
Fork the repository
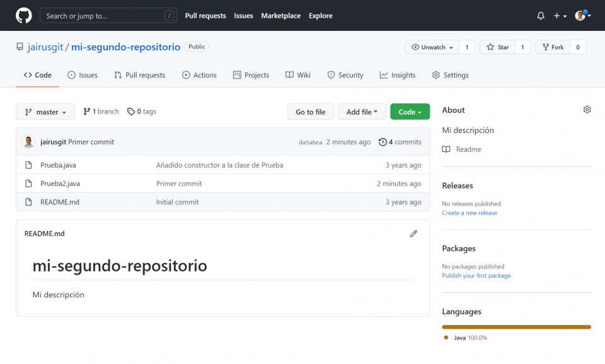click(x=553, y=47)
